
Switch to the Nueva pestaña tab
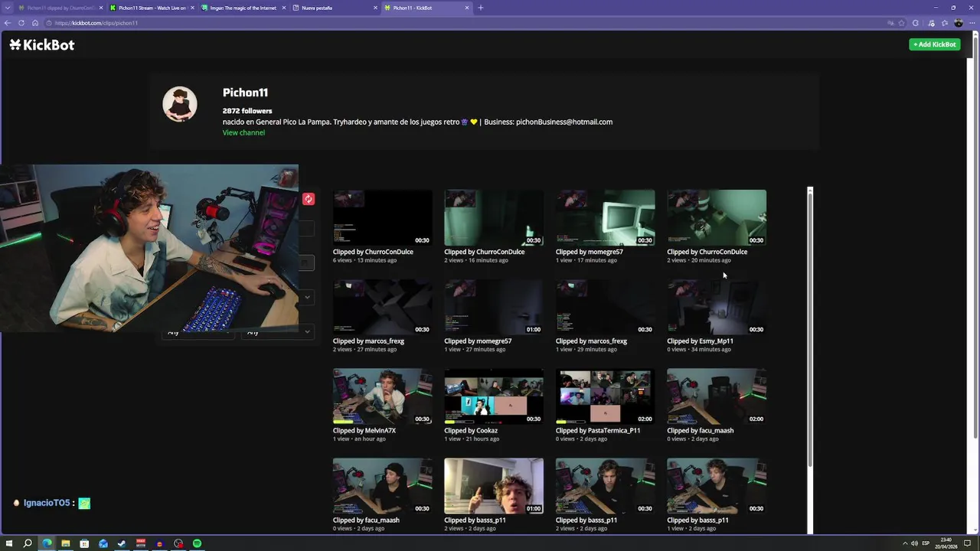[x=335, y=8]
